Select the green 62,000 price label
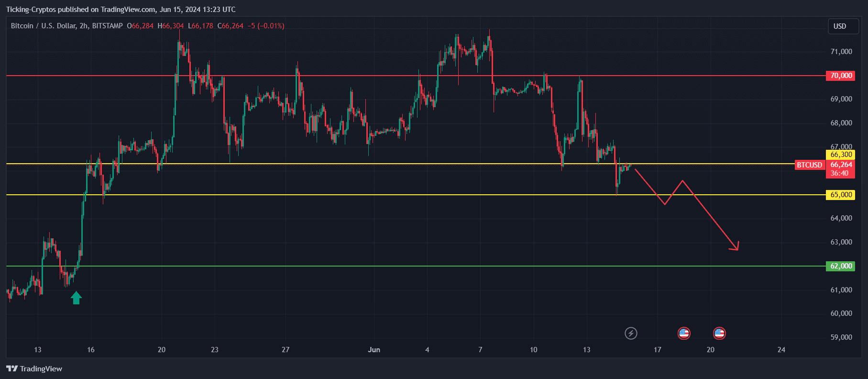 click(x=841, y=266)
